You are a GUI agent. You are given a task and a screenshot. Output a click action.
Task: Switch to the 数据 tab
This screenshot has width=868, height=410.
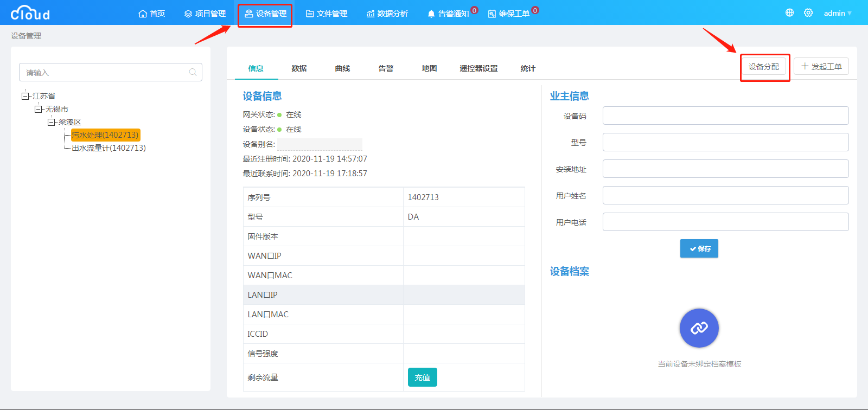click(299, 68)
